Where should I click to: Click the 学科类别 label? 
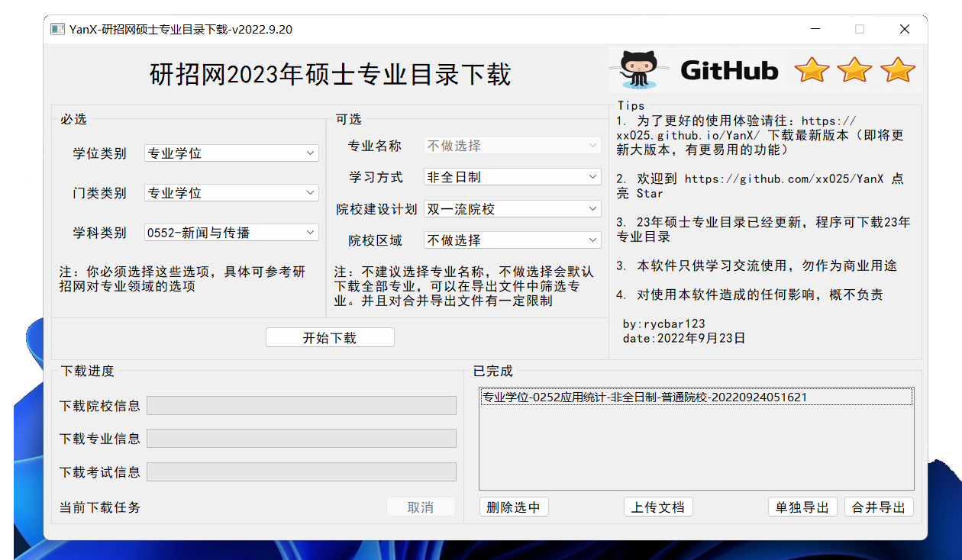pos(100,233)
